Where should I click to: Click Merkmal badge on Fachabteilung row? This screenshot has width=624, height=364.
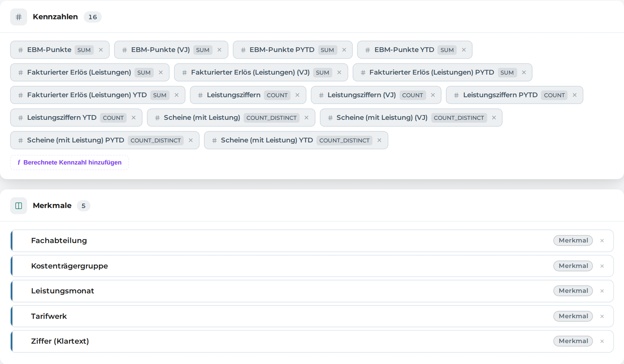(573, 241)
